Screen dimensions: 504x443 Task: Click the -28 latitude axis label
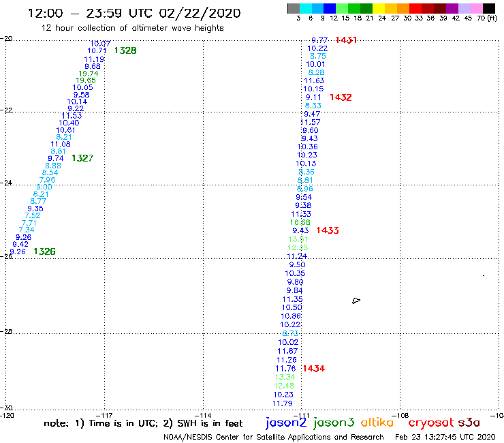tap(6, 332)
